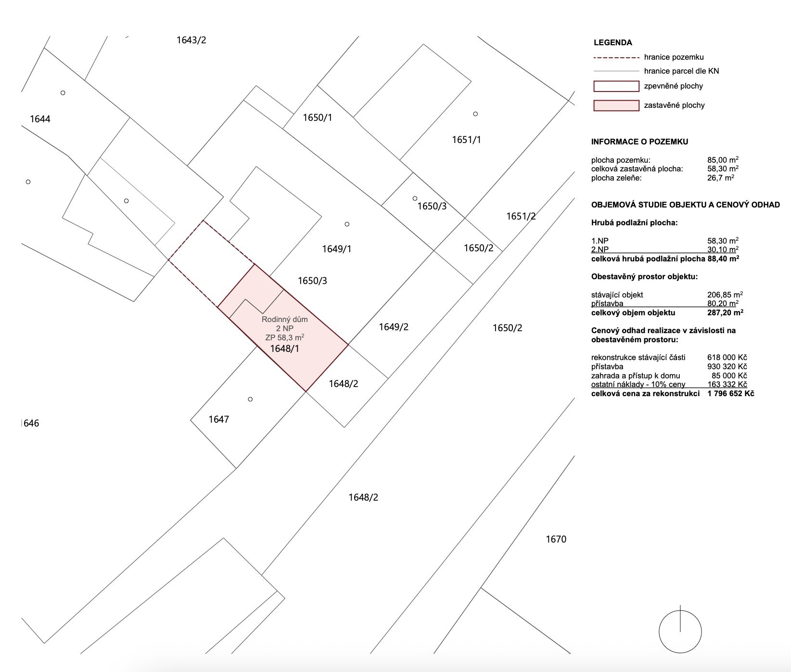The width and height of the screenshot is (791, 672).
Task: Click the 'LEGENDA' heading
Action: point(612,42)
